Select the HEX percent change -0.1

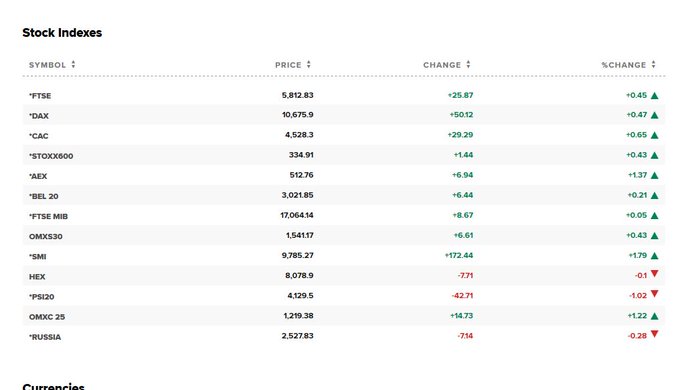point(641,275)
